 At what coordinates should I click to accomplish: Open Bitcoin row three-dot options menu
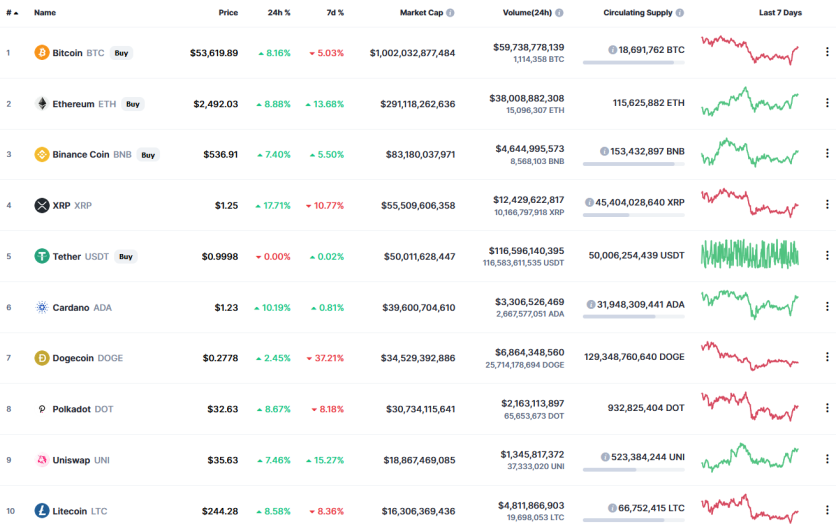click(x=827, y=52)
